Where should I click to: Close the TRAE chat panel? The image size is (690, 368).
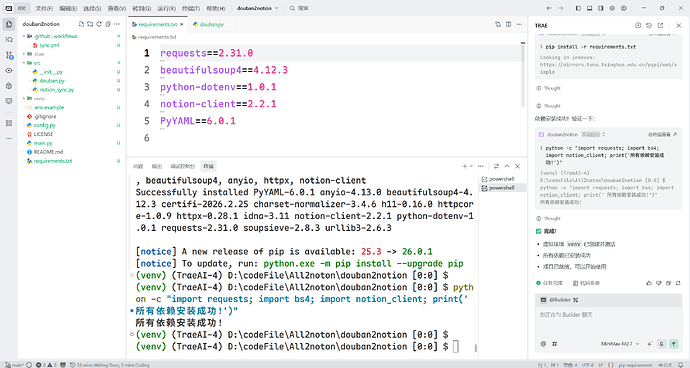tap(679, 26)
